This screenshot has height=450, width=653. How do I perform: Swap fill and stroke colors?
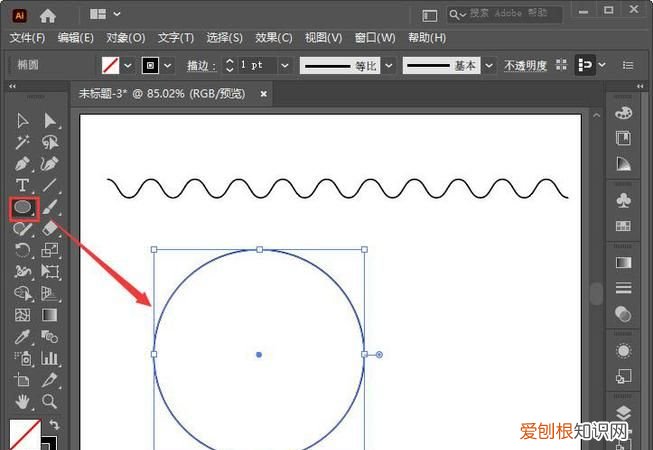[54, 425]
